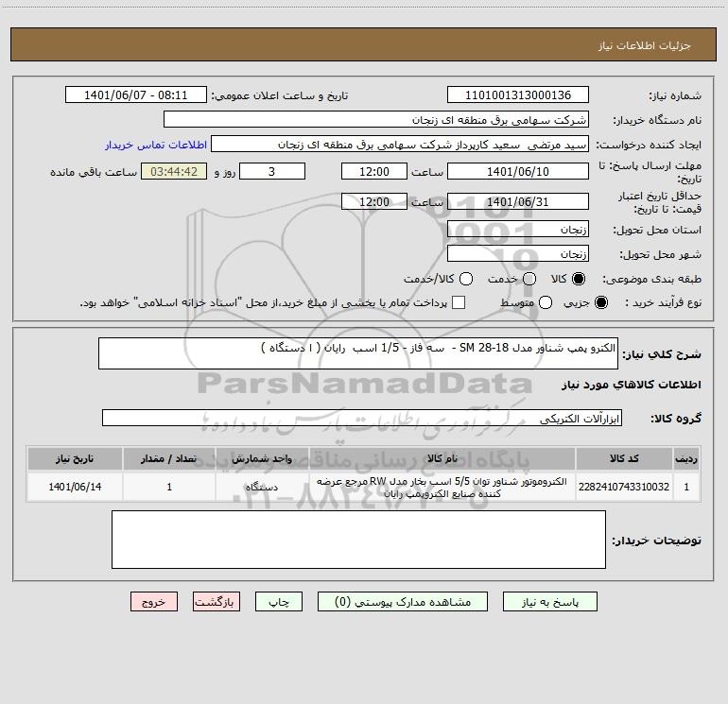Click the الکتروموتور شناور product name cell
The width and height of the screenshot is (728, 704).
pos(442,487)
